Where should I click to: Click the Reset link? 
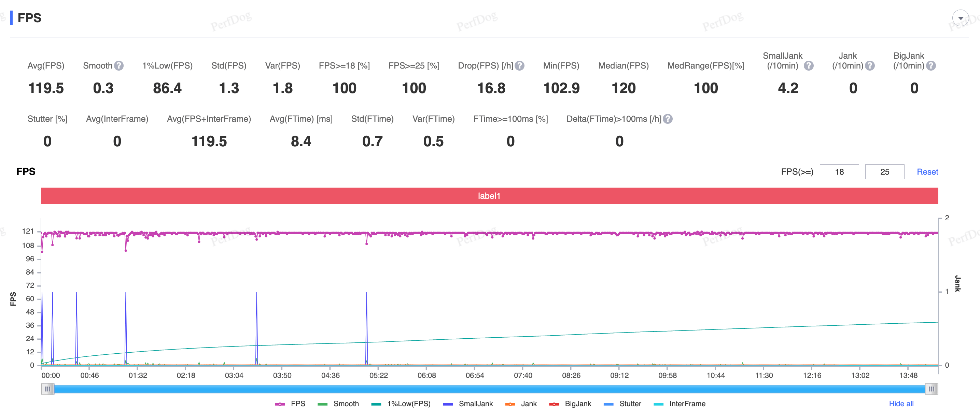click(x=927, y=172)
